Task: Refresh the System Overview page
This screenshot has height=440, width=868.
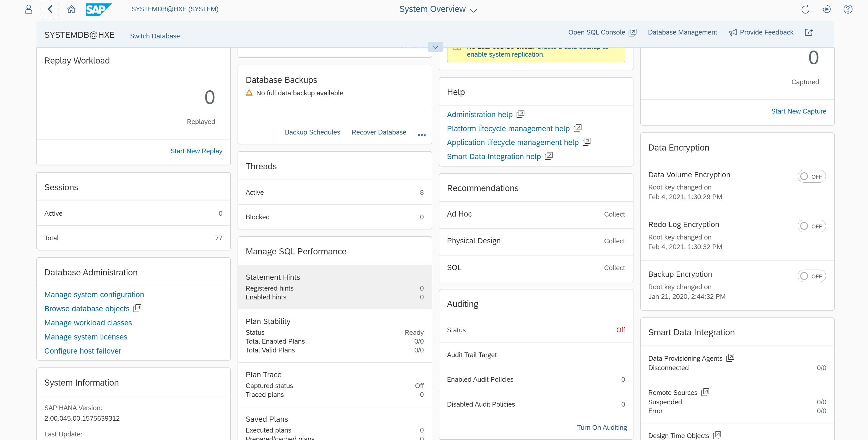Action: 805,9
